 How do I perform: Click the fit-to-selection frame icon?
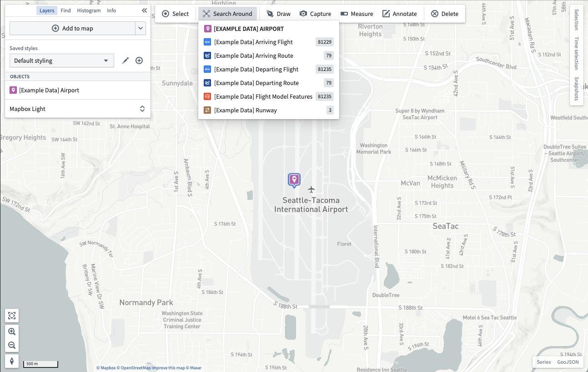pos(12,316)
